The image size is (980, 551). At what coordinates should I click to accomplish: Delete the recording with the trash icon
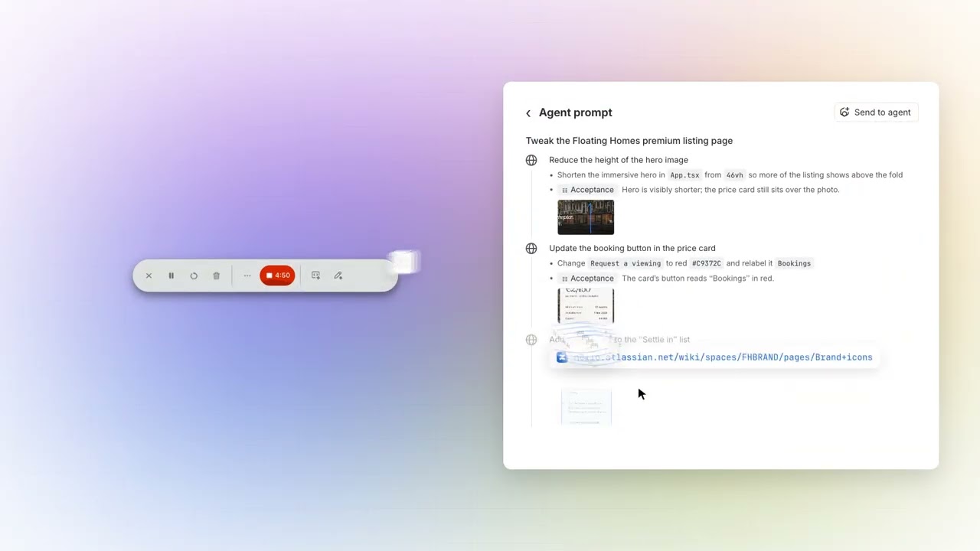tap(216, 275)
